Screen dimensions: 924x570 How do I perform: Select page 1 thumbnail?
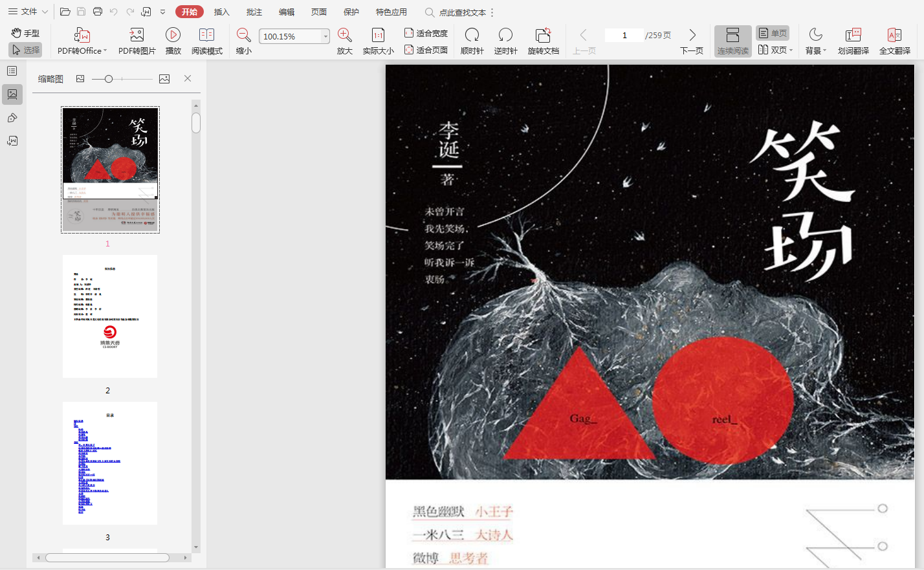[x=110, y=170]
